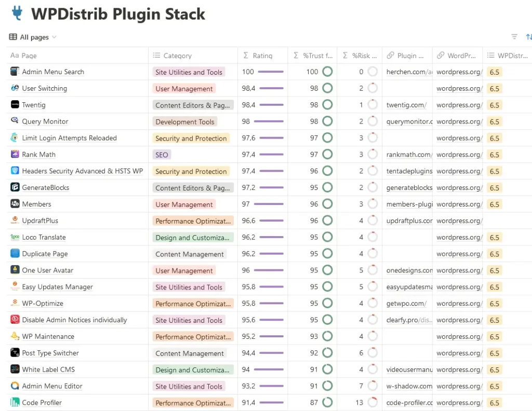Screen dimensions: 532x411
Task: Click the White Label CMS icon
Action: pos(15,369)
